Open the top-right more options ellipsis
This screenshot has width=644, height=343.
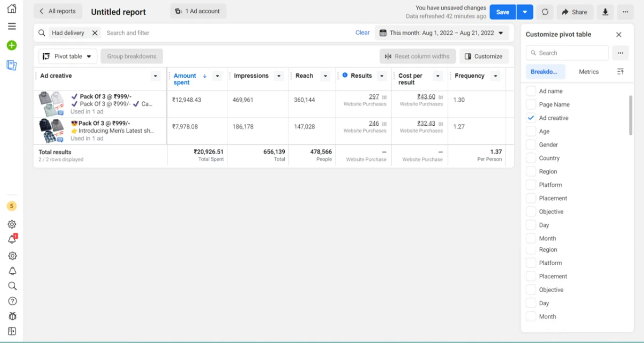point(625,12)
